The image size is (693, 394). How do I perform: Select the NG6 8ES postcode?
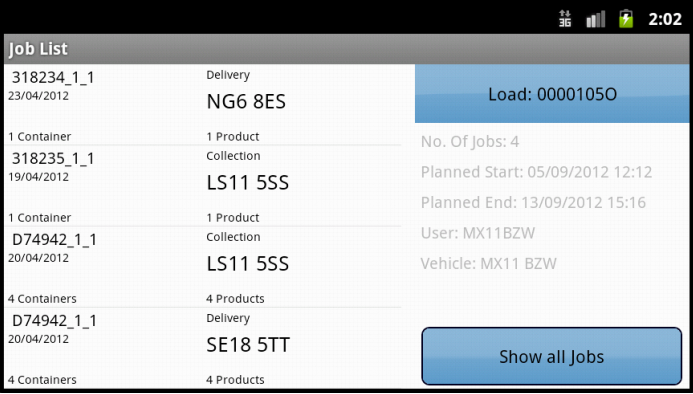coord(246,102)
